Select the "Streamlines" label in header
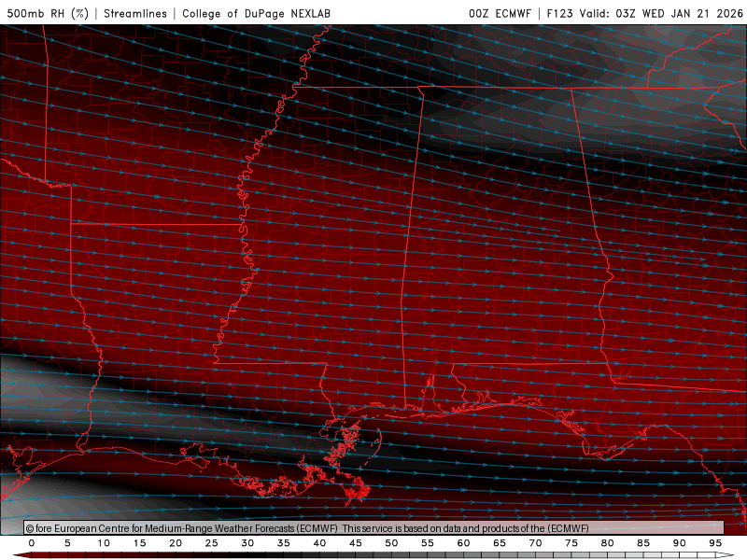The width and height of the screenshot is (747, 560). 135,13
